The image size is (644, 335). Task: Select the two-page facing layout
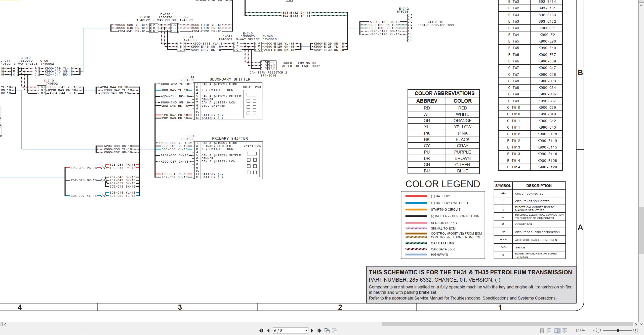point(557,330)
